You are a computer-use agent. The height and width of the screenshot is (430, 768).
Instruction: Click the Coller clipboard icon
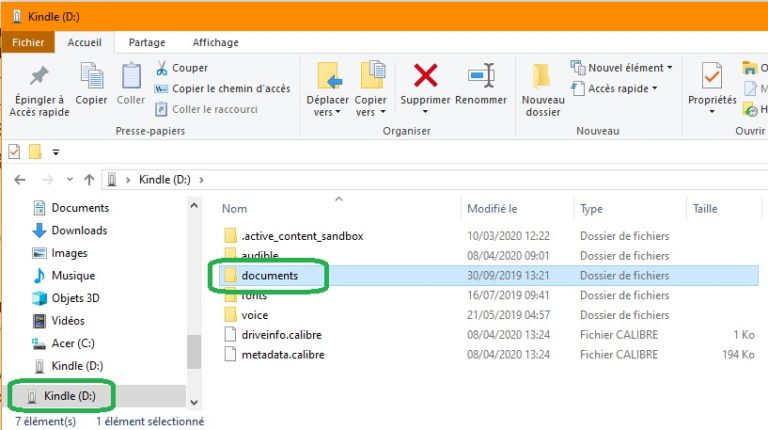click(x=131, y=76)
